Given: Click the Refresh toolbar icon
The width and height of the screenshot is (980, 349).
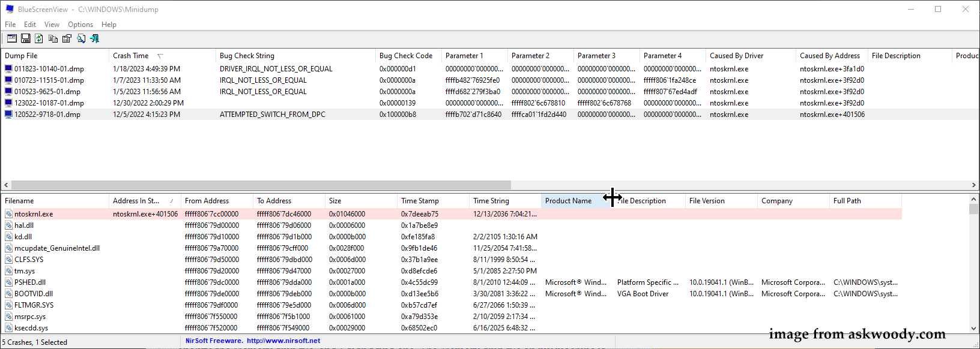Looking at the screenshot, I should [x=39, y=38].
